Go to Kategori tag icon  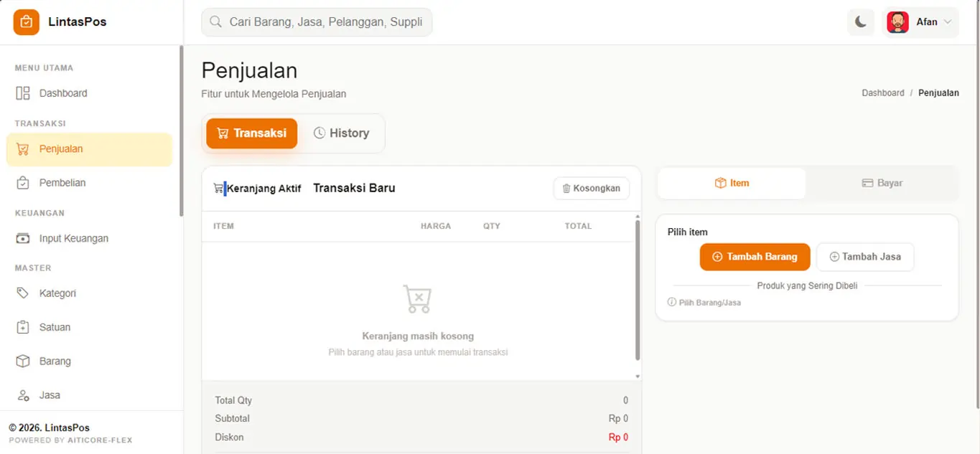23,293
